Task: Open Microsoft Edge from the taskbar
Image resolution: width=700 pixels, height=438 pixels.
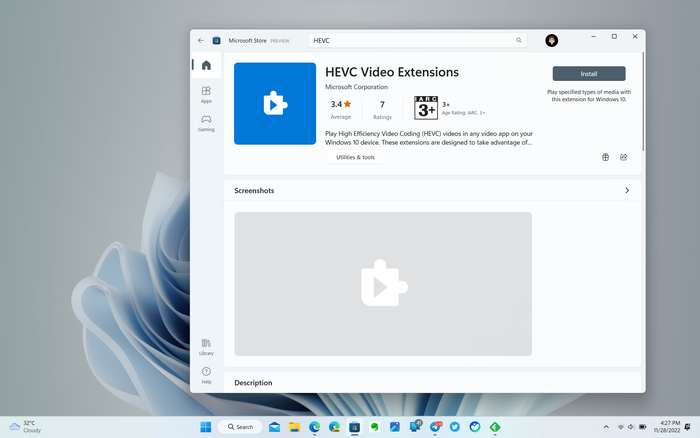Action: [314, 427]
